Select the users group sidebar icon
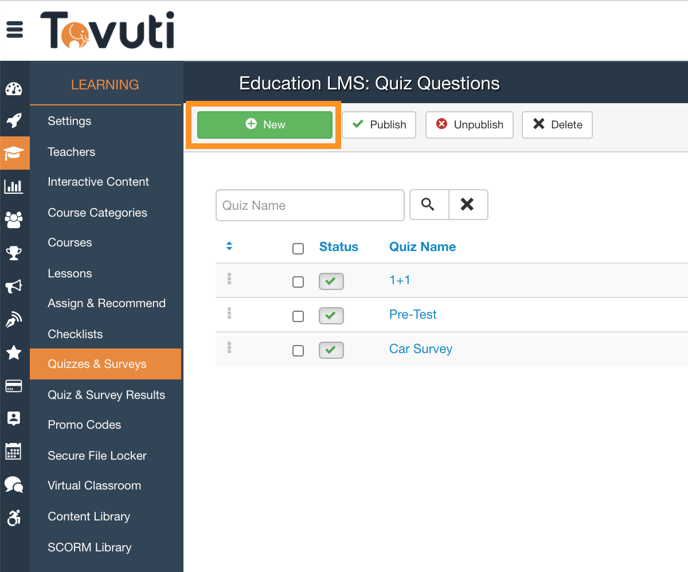 point(14,220)
